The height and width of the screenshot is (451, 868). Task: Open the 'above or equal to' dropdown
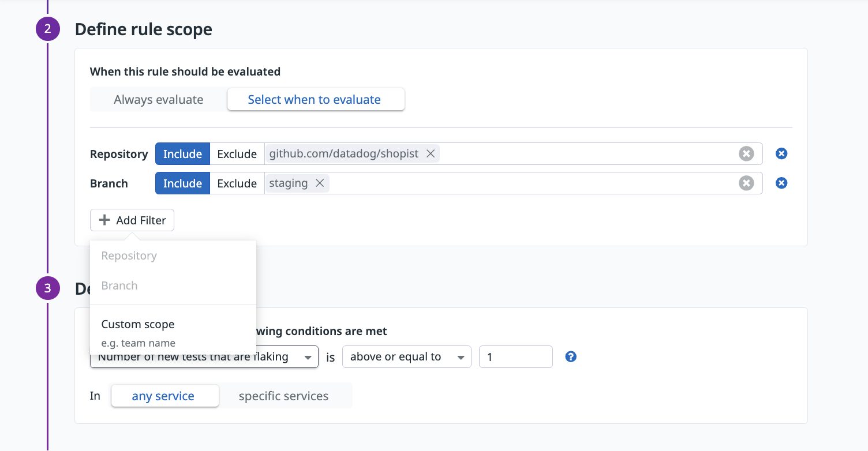(x=406, y=357)
